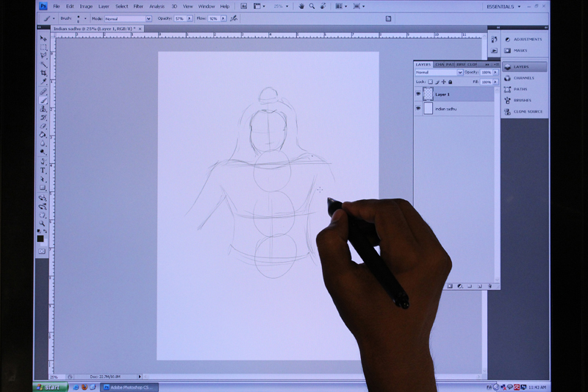Open the Filter menu
This screenshot has width=588, height=392.
pos(138,7)
